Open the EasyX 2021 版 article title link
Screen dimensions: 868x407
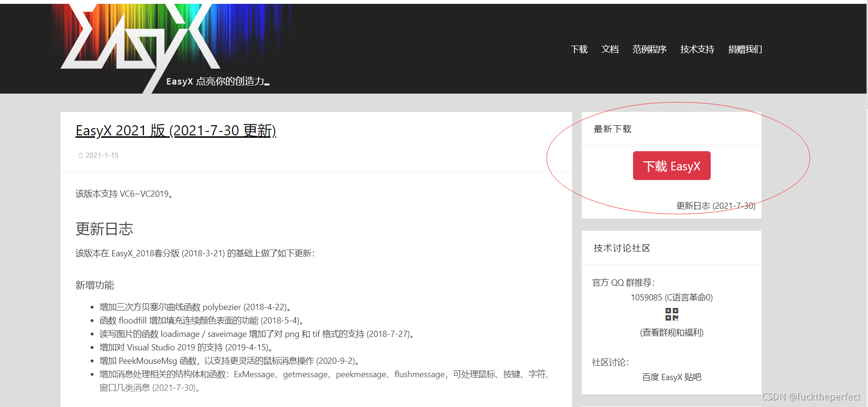(176, 130)
